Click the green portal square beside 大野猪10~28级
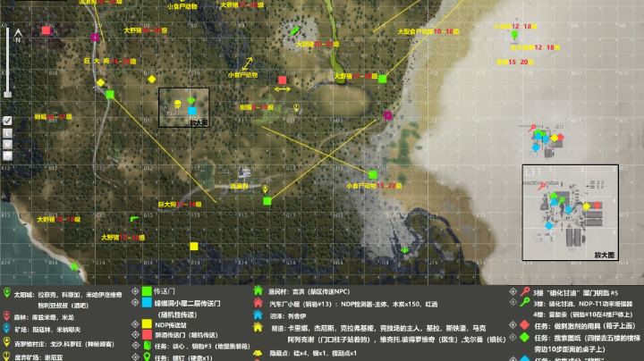Viewport: 644px width, 361px height. click(383, 79)
